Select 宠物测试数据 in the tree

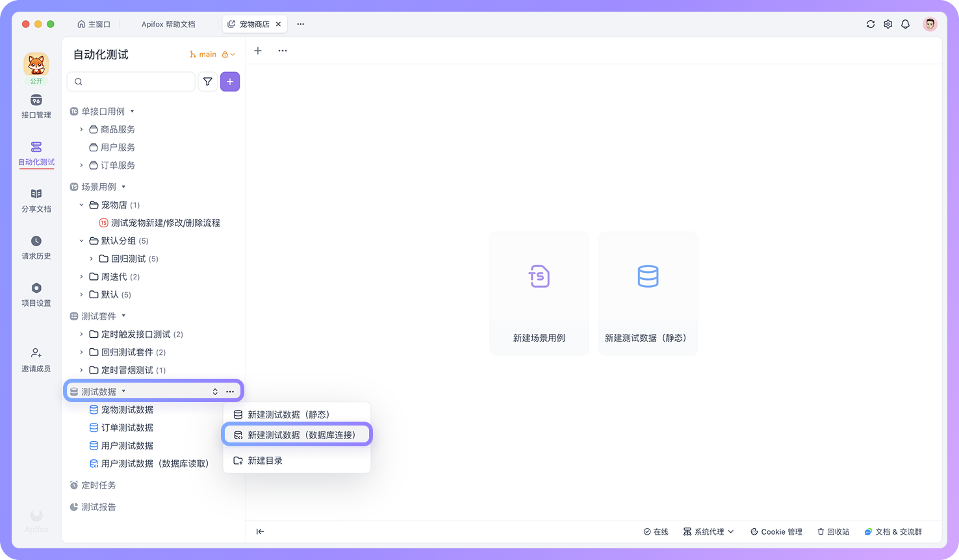(121, 410)
